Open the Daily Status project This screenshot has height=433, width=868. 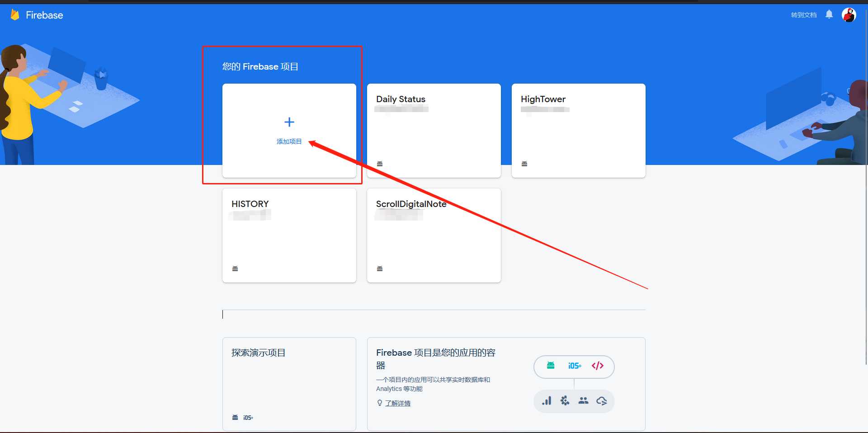click(x=434, y=131)
